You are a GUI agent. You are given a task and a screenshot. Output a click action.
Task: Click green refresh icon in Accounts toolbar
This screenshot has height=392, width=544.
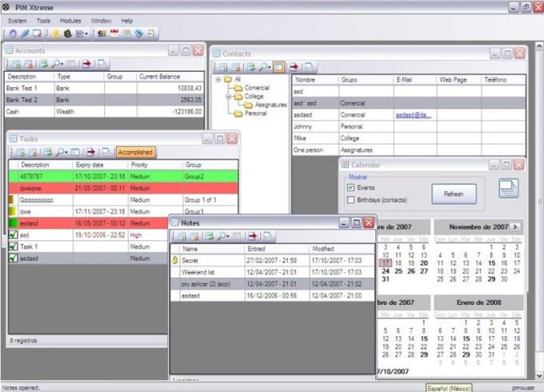click(x=43, y=64)
